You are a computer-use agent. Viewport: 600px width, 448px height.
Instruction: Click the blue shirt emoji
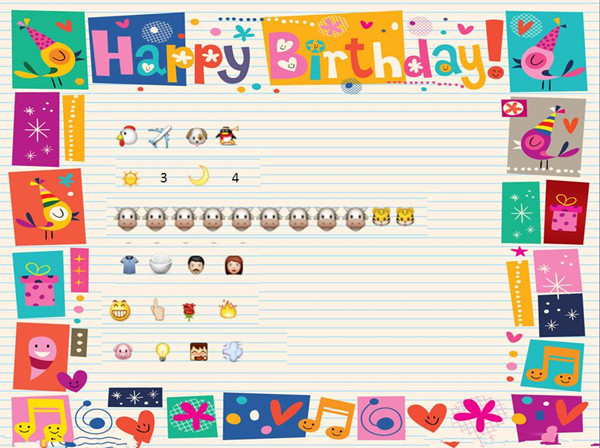(129, 265)
